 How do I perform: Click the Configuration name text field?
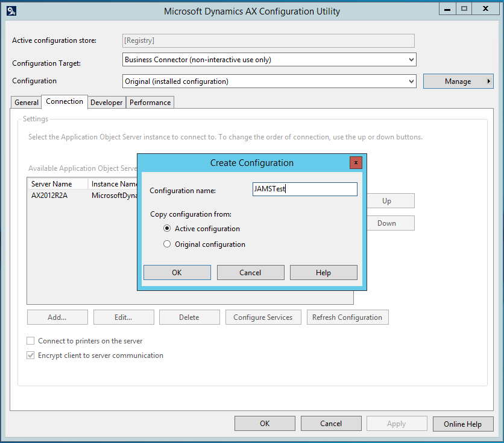coord(304,190)
